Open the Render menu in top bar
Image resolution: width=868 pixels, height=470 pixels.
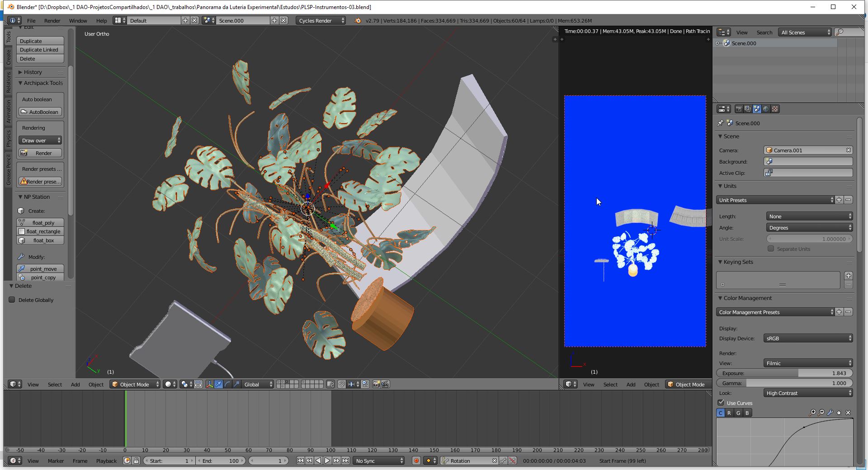(52, 20)
